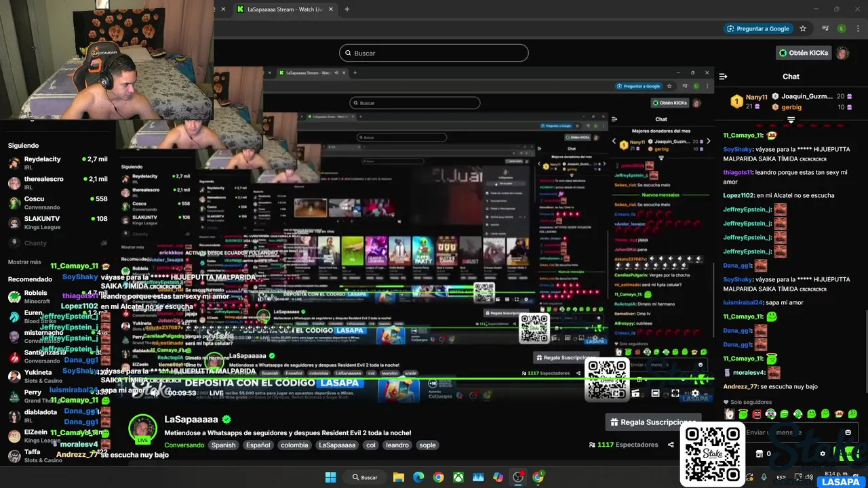Screen dimensions: 868x488
Task: Click taskbar Buscar search box
Action: point(365,477)
